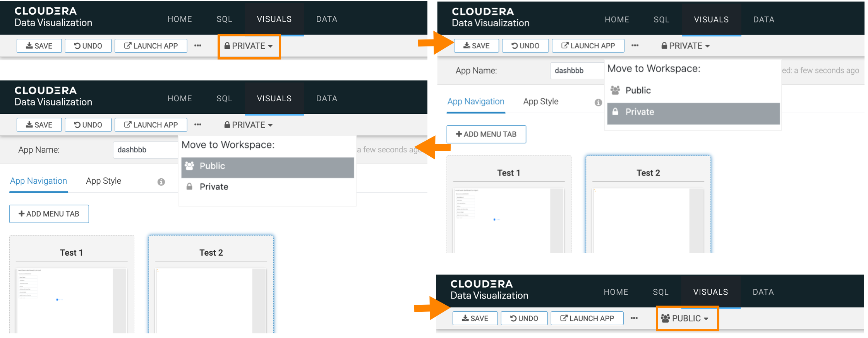Click ellipsis icon beside orange-outlined PRIVATE dropdown
Viewport: 868px width, 338px height.
(x=198, y=46)
